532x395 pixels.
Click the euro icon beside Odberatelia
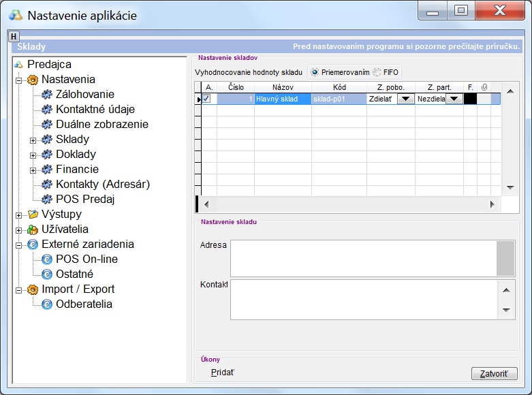[46, 304]
